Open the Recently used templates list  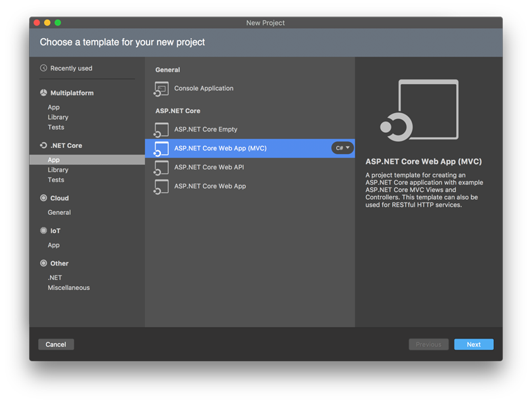tap(66, 68)
